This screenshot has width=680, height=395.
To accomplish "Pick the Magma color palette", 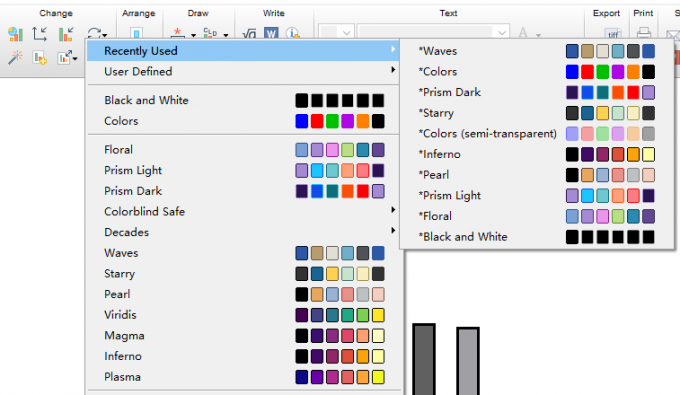I will 243,336.
